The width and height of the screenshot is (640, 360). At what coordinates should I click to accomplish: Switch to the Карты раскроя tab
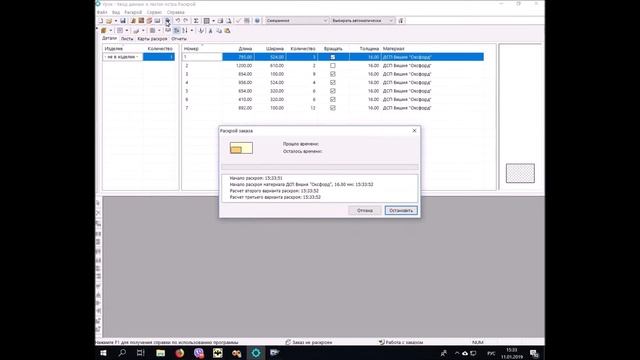pos(152,39)
